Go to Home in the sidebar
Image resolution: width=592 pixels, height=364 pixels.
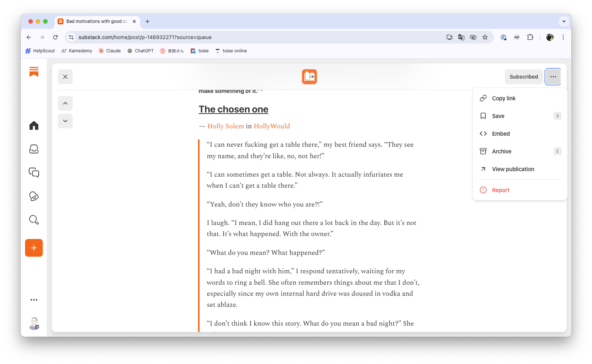click(34, 126)
